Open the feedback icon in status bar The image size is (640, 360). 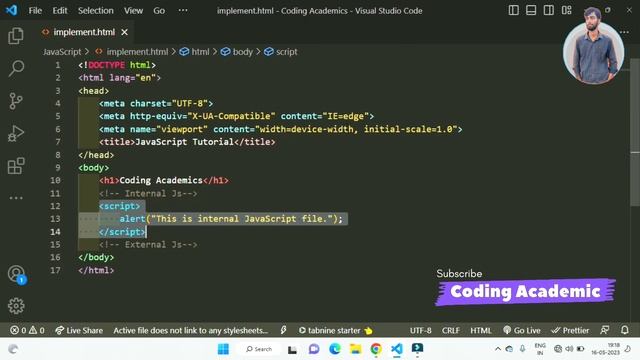[605, 330]
